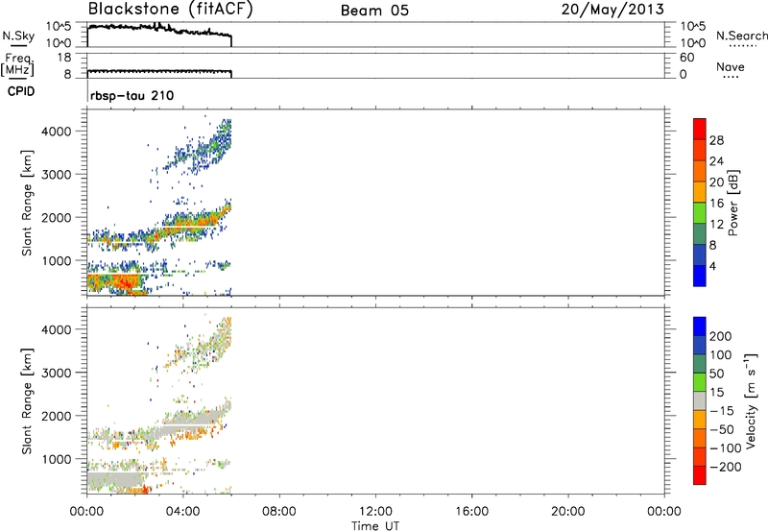Image resolution: width=768 pixels, height=532 pixels.
Task: Click the Velocity [m s-1] color bar label
Action: pos(751,401)
